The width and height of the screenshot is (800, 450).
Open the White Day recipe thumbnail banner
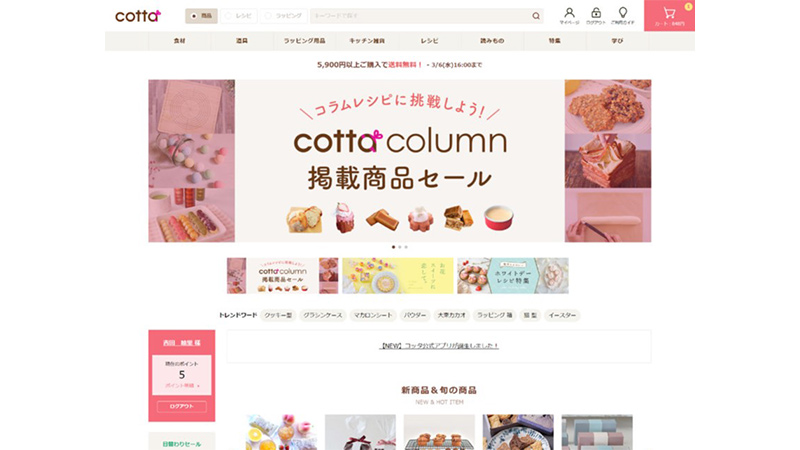[513, 276]
